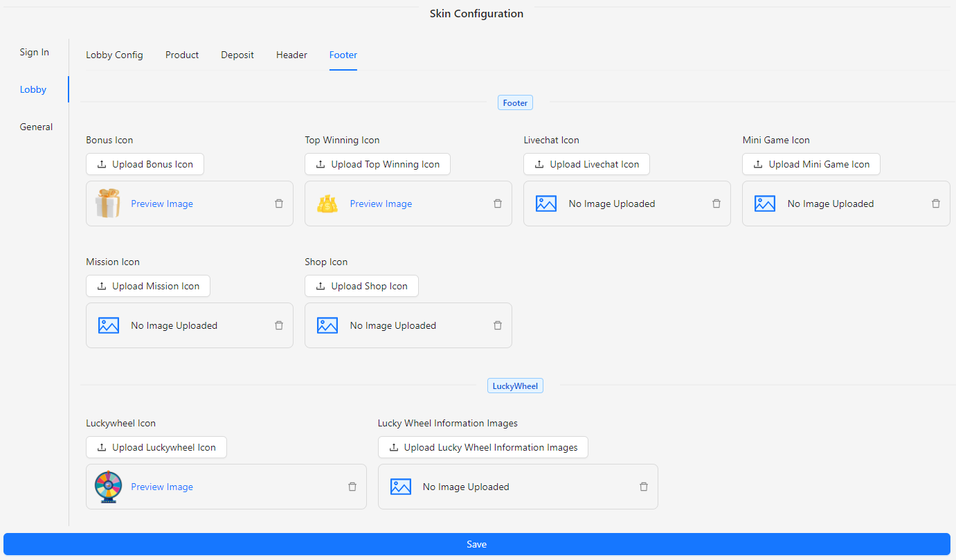Click the trash icon for Livechat Icon
Image resolution: width=956 pixels, height=560 pixels.
click(716, 204)
